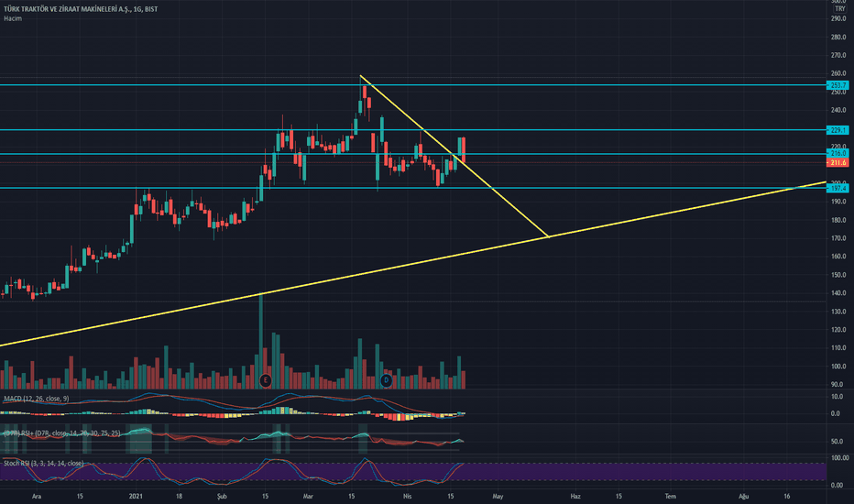
Task: Click the 10.0 value on the MACD scale
Action: coord(839,397)
